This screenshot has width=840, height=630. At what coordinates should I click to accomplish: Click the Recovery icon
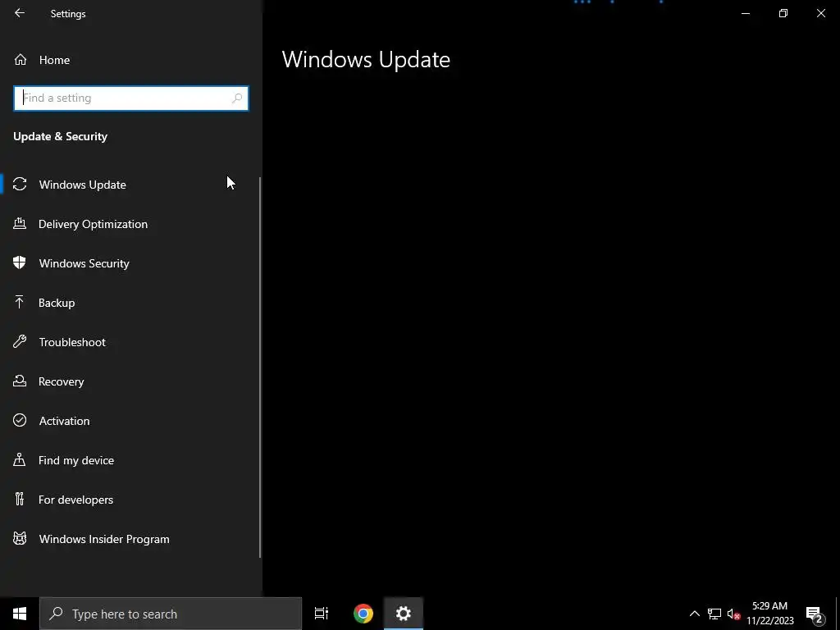point(20,381)
